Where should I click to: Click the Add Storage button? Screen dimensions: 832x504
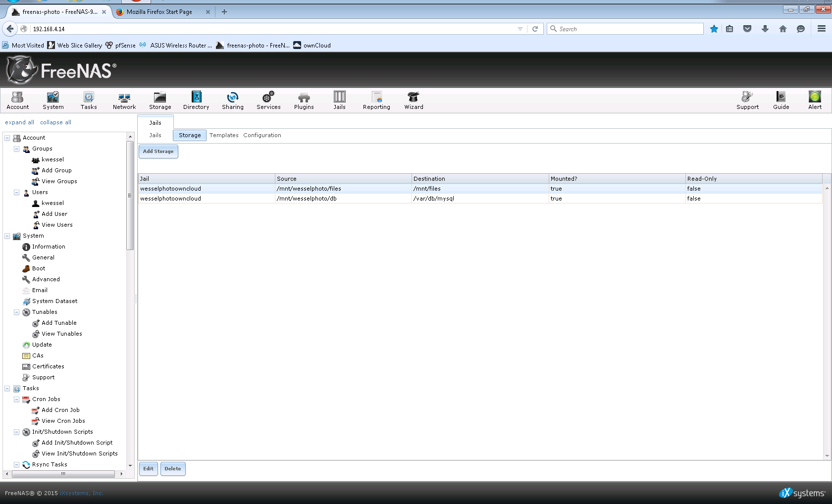pyautogui.click(x=158, y=151)
